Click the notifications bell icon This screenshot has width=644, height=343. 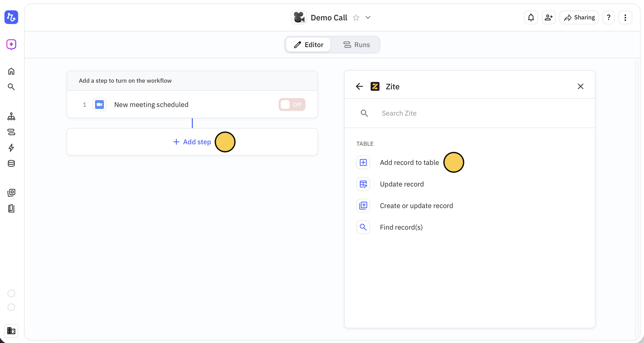(x=531, y=17)
